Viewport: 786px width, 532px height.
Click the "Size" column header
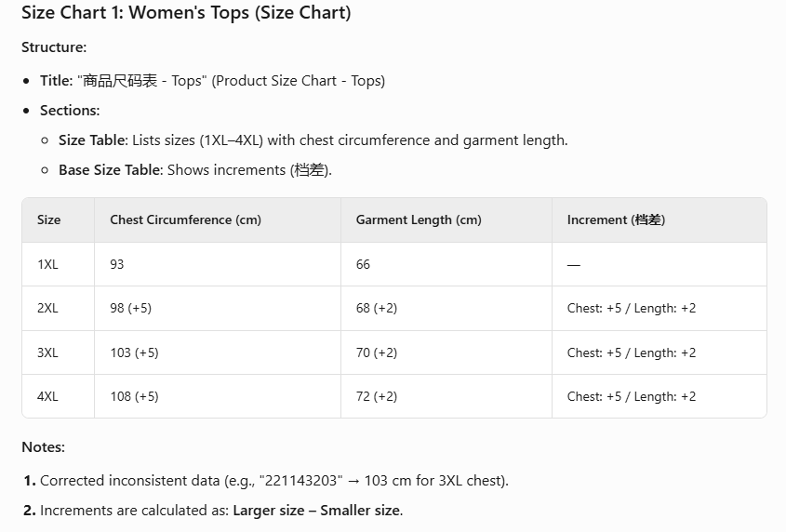tap(49, 220)
